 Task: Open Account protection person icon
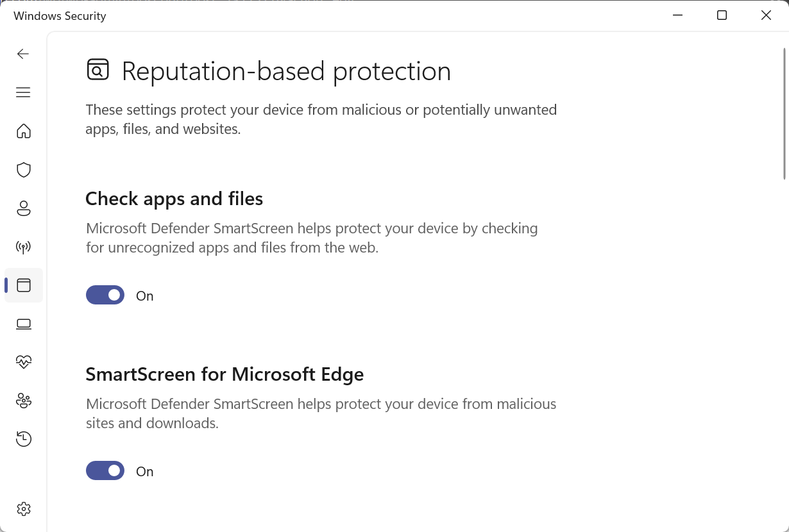pyautogui.click(x=24, y=208)
